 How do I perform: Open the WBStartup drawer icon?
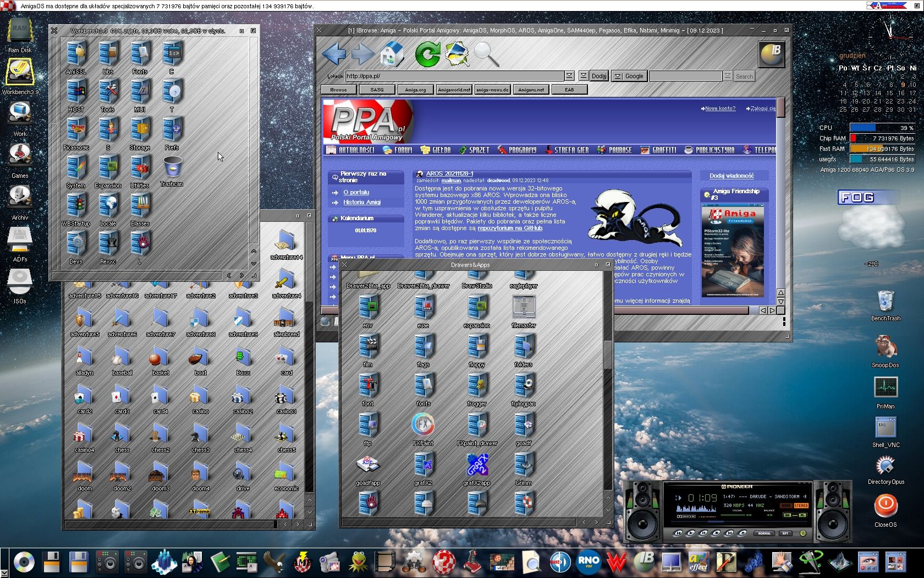click(x=76, y=210)
